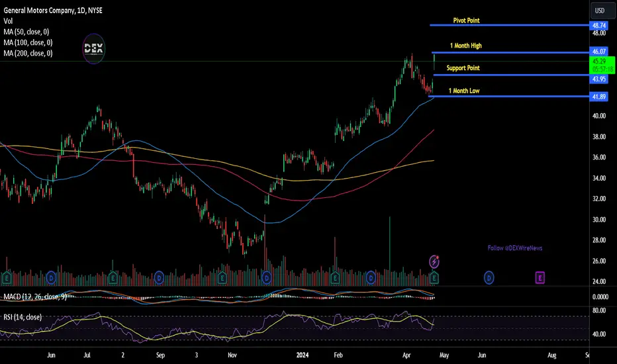Click the 24.00 price scale value

599,281
